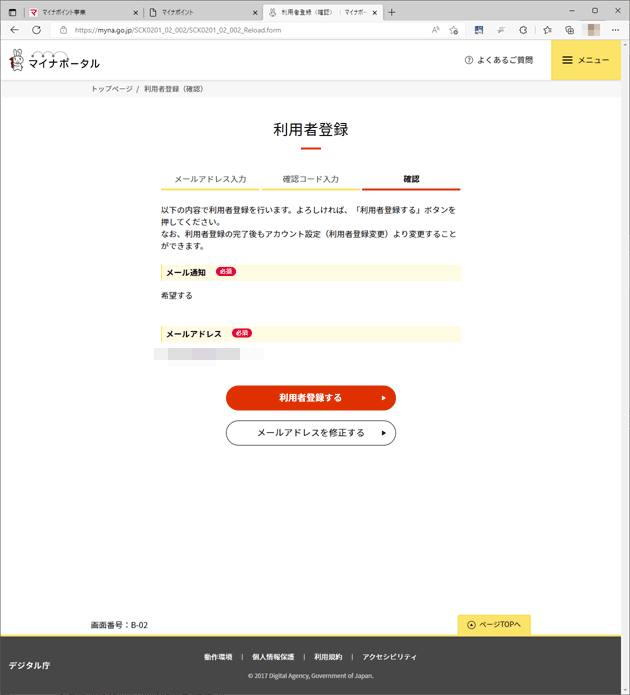Open browser settings ellipsis menu
630x695 pixels.
point(615,30)
